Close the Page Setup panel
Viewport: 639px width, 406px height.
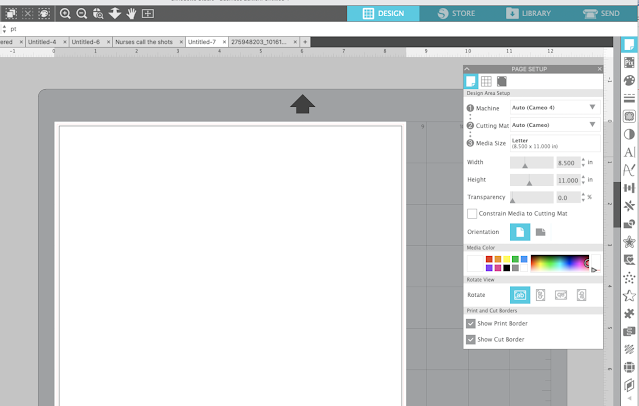(x=599, y=69)
